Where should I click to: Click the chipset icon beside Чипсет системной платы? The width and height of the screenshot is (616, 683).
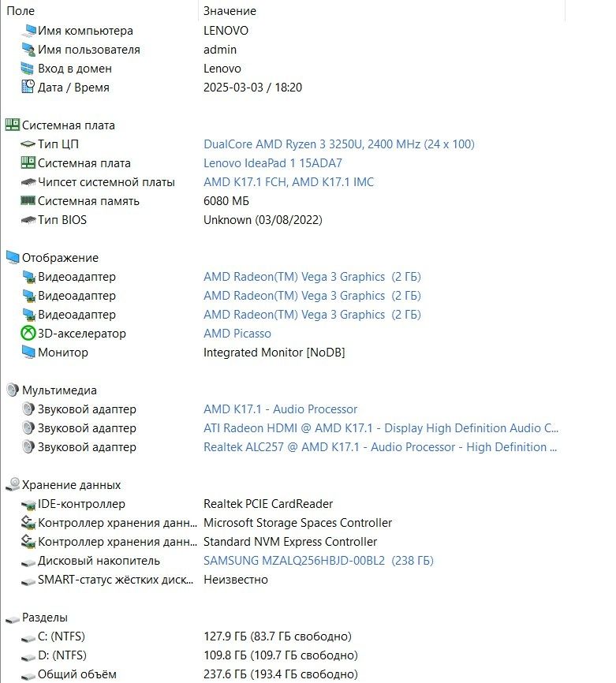pos(28,182)
